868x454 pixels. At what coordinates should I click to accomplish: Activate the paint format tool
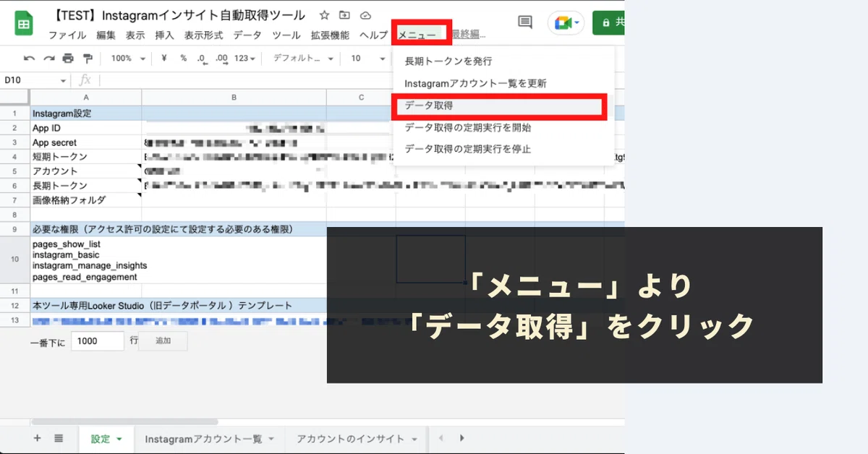pos(88,59)
